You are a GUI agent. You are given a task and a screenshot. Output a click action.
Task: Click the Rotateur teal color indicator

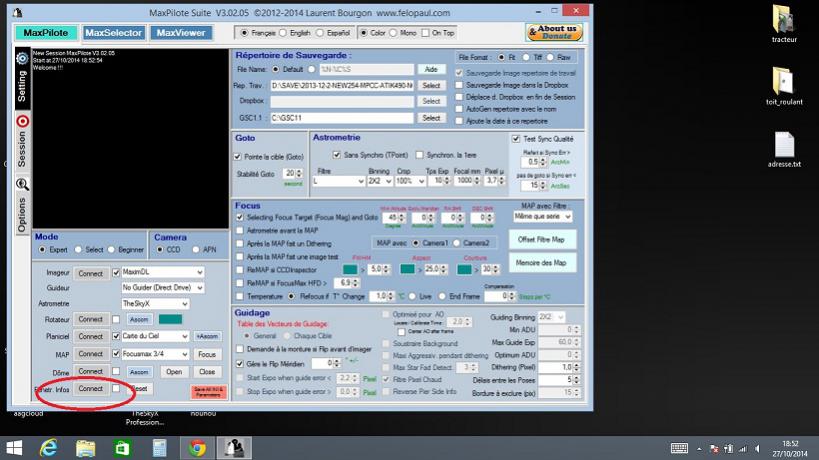point(170,319)
